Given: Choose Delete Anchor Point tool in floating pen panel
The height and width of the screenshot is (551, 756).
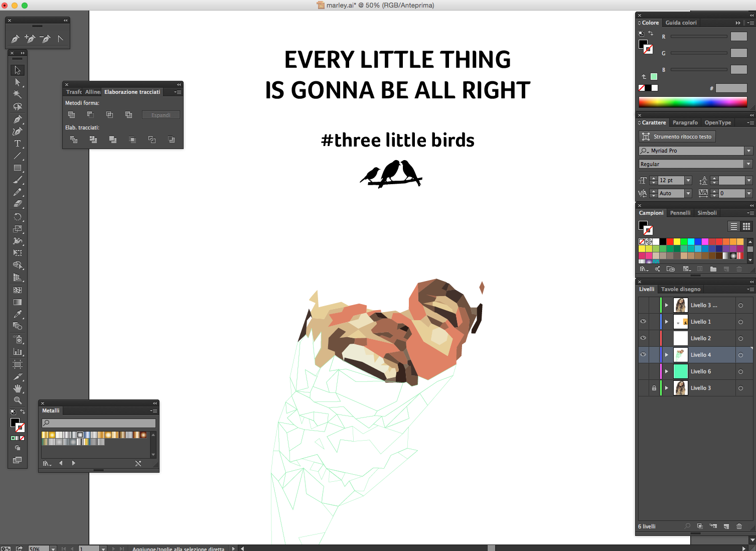Looking at the screenshot, I should pos(45,39).
